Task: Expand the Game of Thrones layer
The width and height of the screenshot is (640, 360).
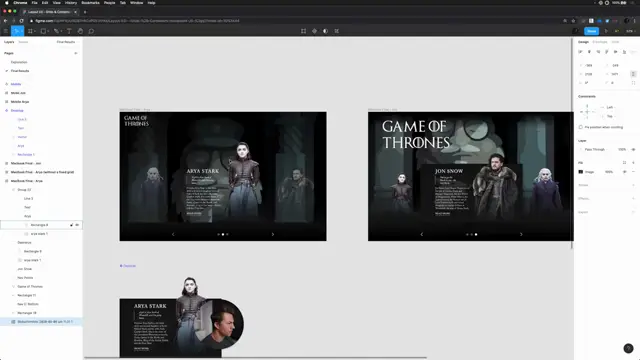Action: (x=13, y=287)
